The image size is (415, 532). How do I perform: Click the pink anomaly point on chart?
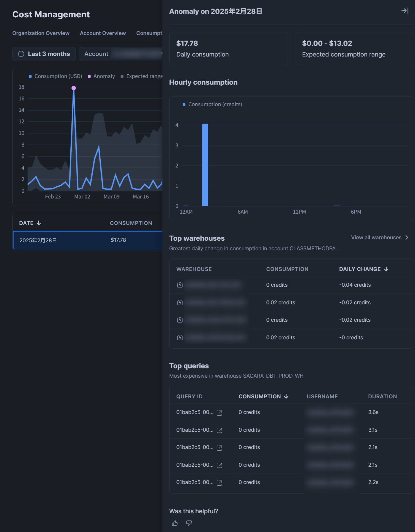point(74,88)
